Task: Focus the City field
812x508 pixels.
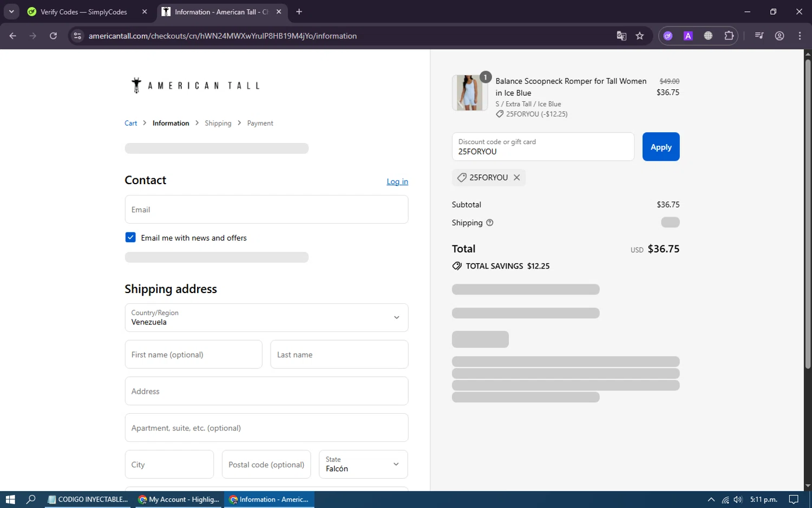Action: pos(169,464)
